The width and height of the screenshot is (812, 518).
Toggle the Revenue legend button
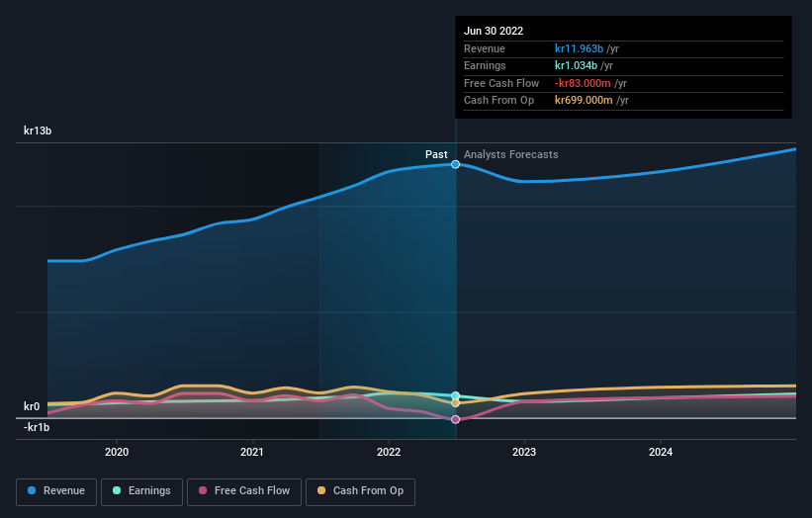click(x=56, y=491)
